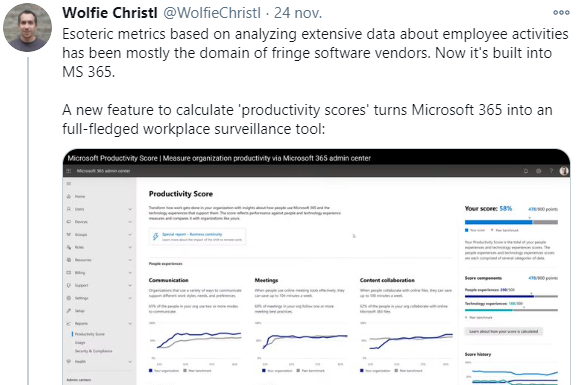Click the Home icon in the sidebar
Image resolution: width=577 pixels, height=385 pixels.
[x=69, y=196]
